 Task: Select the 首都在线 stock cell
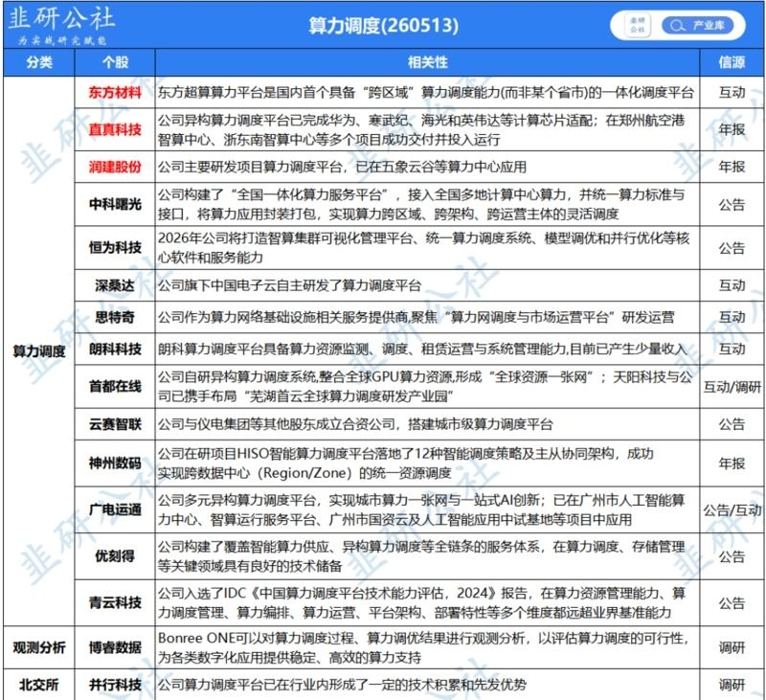(x=115, y=387)
